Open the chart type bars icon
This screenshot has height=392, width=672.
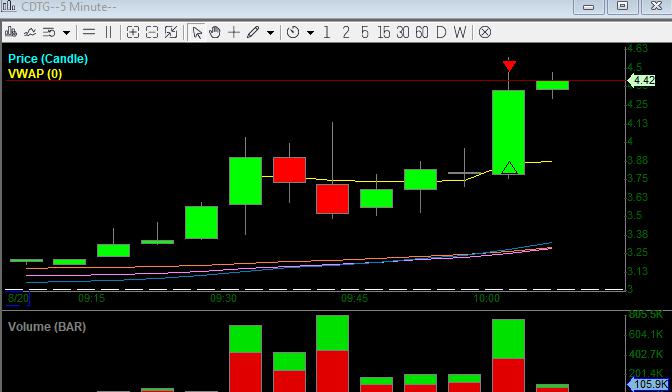11,32
